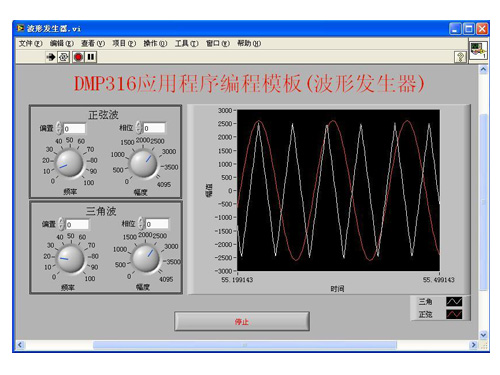This screenshot has height=375, width=500.
Task: Click the sine wave 相位 stepper arrows
Action: 139,127
